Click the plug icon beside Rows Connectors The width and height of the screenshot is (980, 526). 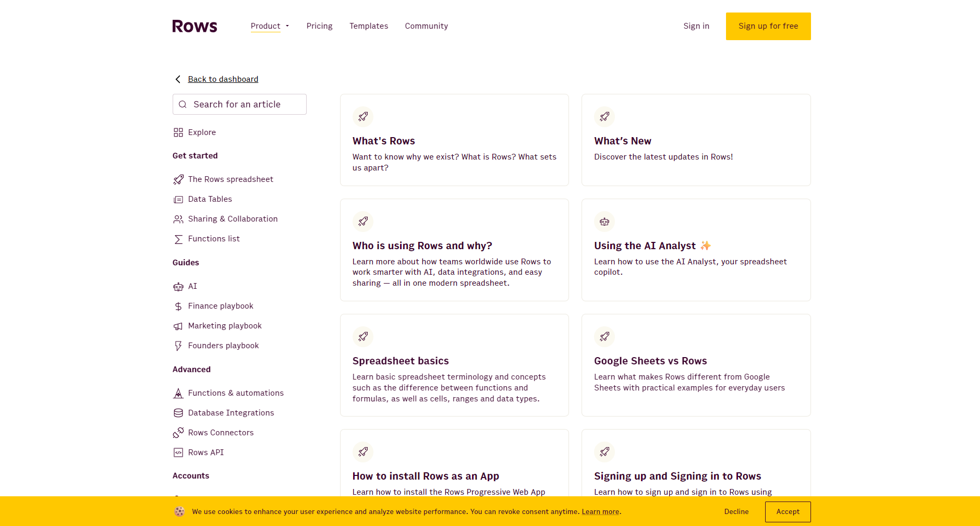pyautogui.click(x=178, y=433)
